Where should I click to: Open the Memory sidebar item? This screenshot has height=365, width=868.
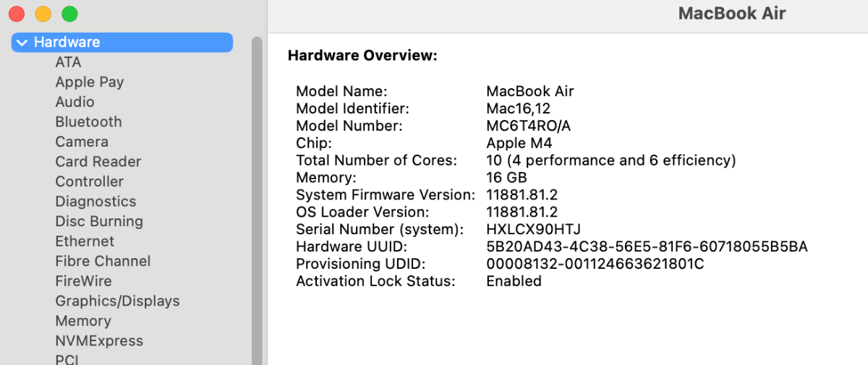[83, 321]
